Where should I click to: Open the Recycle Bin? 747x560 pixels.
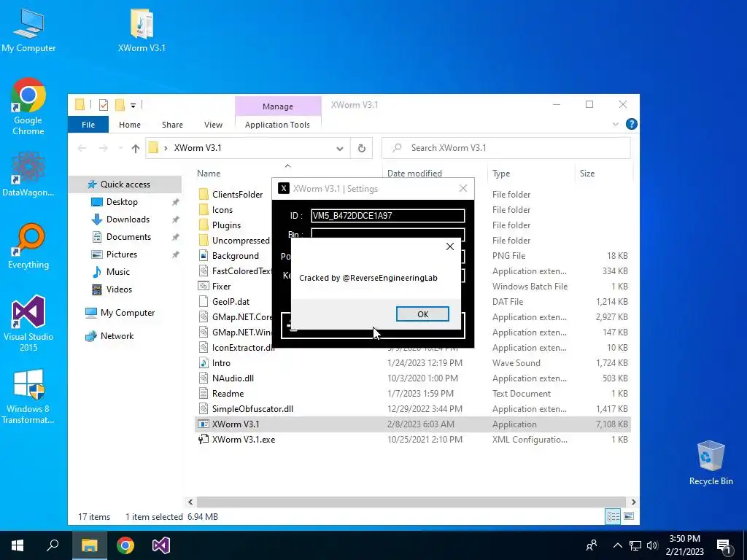coord(711,463)
